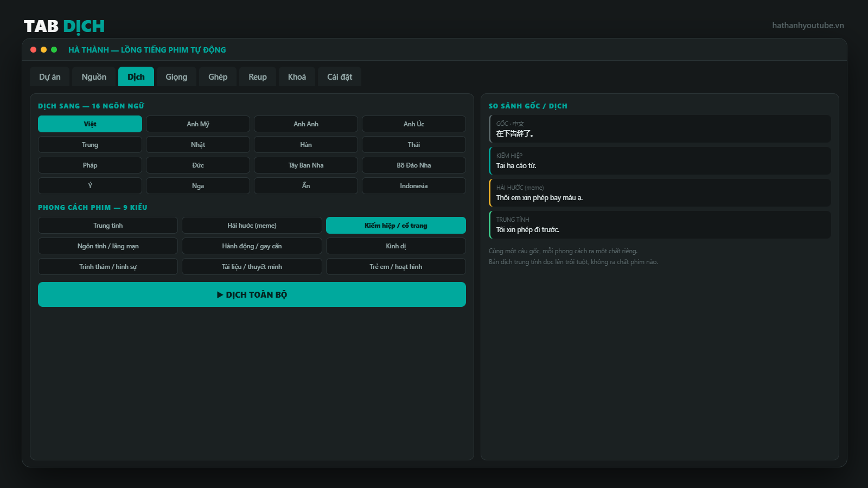Click the hathanhyoutube.vn link

click(x=808, y=25)
